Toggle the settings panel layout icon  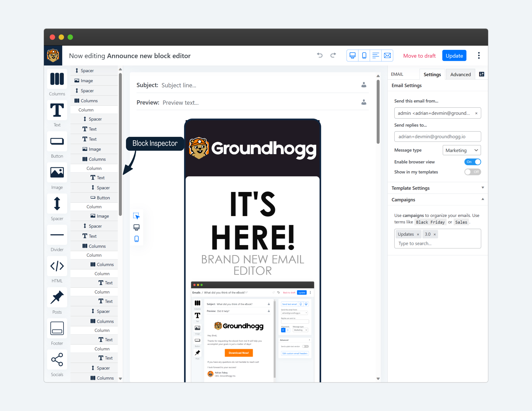pos(481,74)
